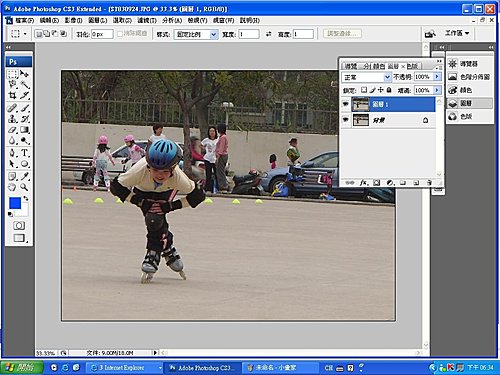
Task: Click the 寬度 width input field
Action: 249,34
